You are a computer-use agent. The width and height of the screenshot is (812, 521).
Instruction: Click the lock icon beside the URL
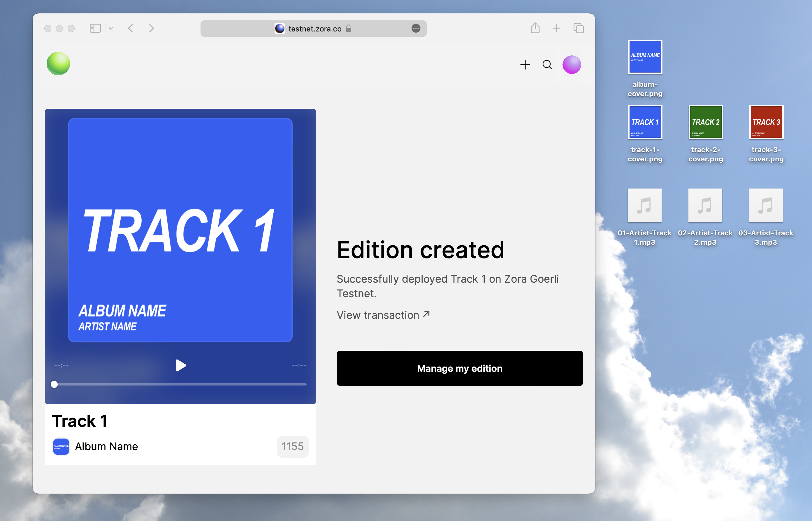coord(349,29)
